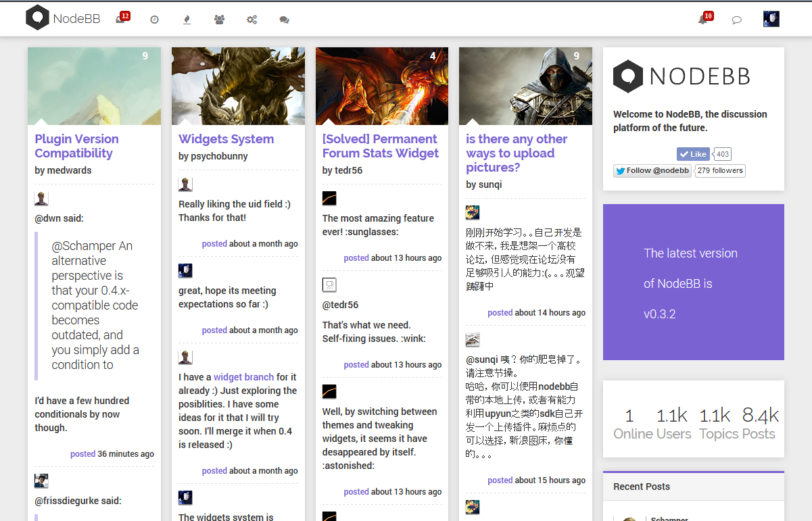Open the Widgets System topic
This screenshot has height=521, width=812.
tap(226, 139)
